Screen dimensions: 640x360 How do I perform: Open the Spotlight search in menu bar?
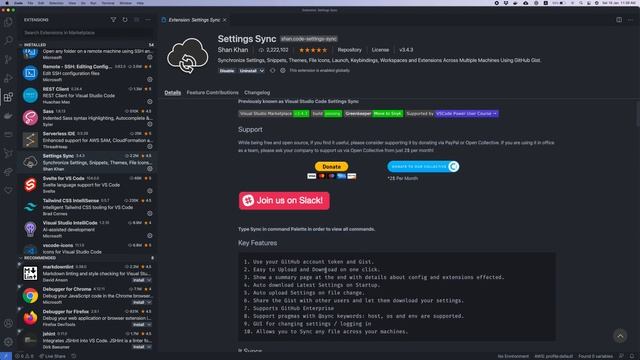[581, 3]
